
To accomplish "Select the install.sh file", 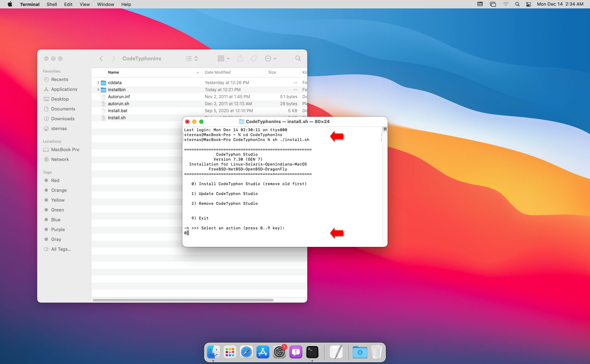I will [x=137, y=118].
